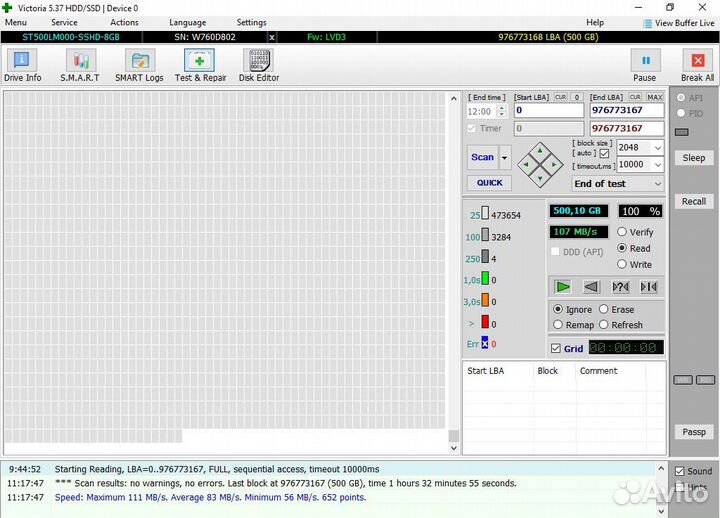Image resolution: width=720 pixels, height=518 pixels.
Task: Uncheck the Grid checkbox
Action: pyautogui.click(x=556, y=349)
